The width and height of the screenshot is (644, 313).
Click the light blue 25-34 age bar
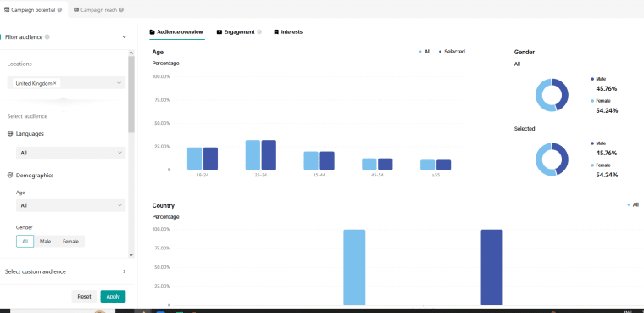pyautogui.click(x=253, y=155)
